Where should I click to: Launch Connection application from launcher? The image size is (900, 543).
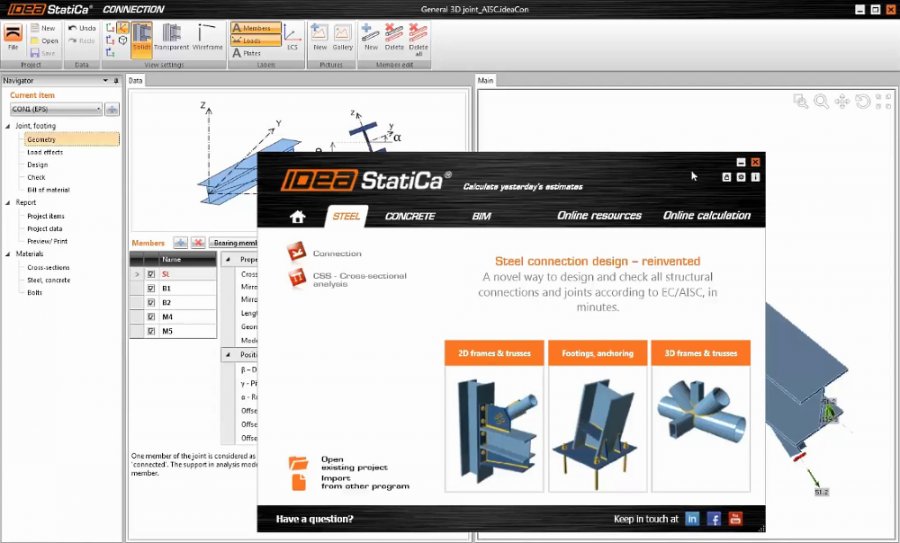324,253
